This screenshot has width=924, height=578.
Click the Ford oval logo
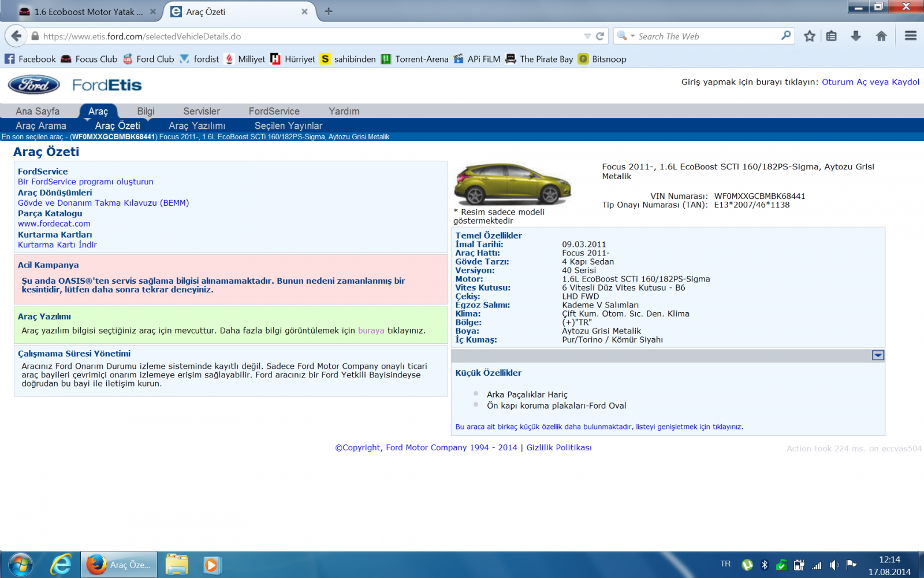point(34,85)
